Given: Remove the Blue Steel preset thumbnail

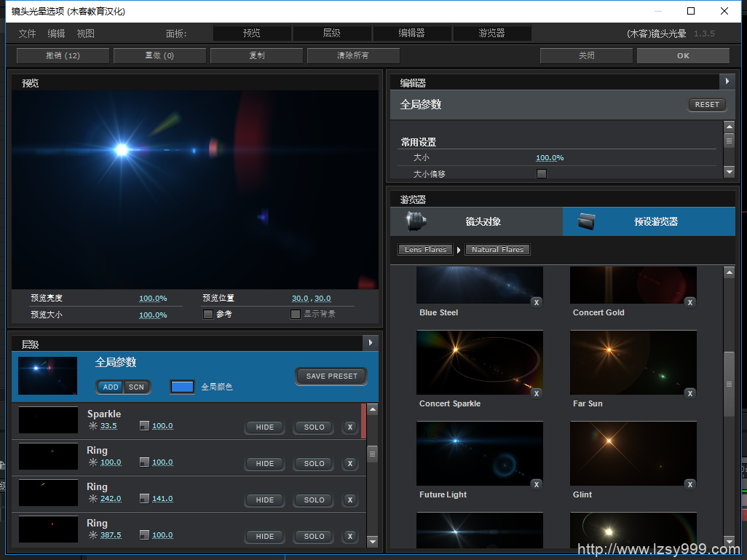Looking at the screenshot, I should click(x=537, y=302).
